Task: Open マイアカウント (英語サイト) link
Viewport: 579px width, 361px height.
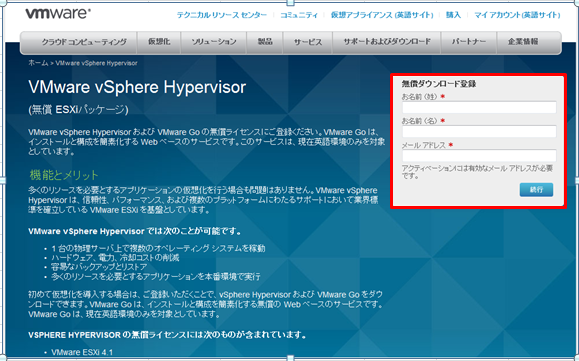Action: click(517, 15)
